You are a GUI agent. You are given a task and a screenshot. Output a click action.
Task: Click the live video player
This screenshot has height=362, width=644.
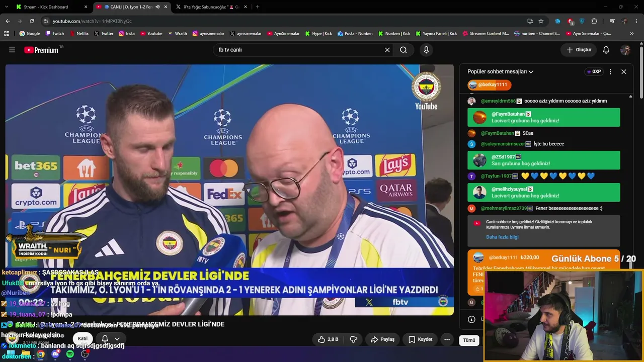[229, 190]
